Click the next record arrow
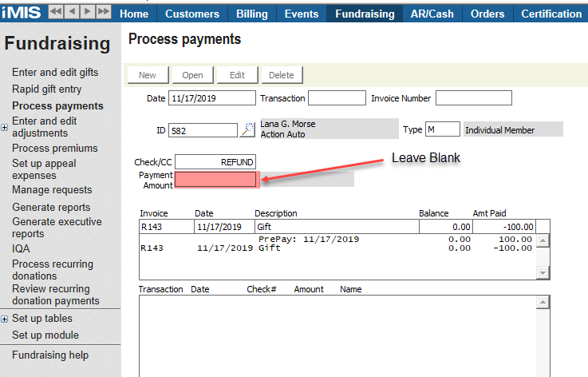Image resolution: width=588 pixels, height=377 pixels. (x=88, y=13)
